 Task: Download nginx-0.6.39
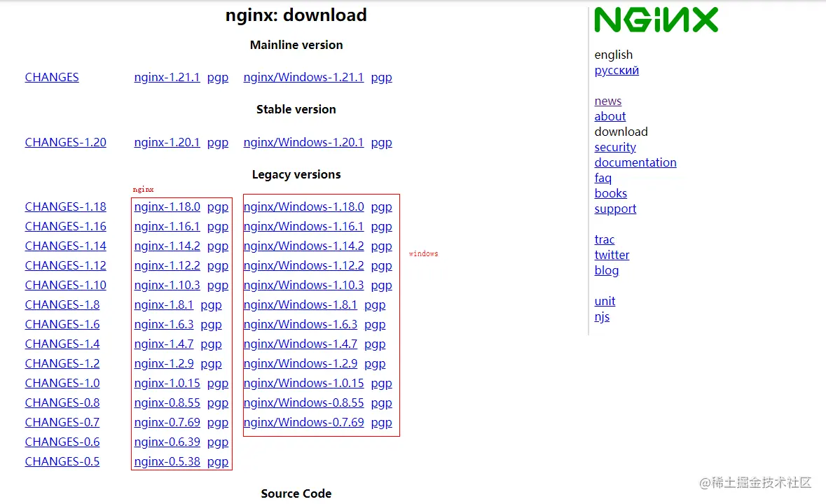coord(167,442)
